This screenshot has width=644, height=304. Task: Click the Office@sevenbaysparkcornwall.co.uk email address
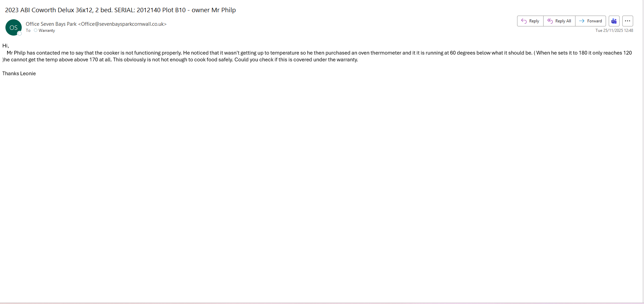point(122,24)
